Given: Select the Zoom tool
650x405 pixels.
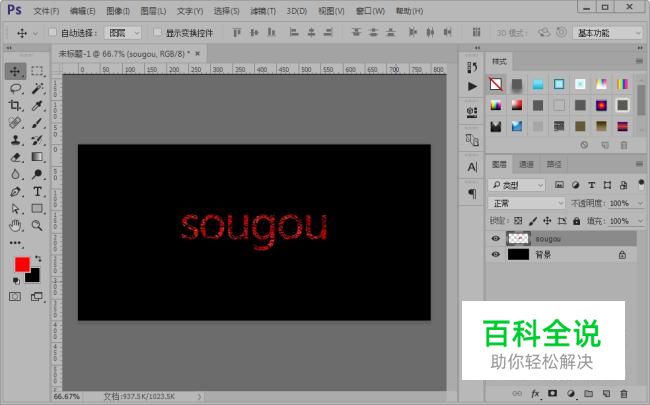Looking at the screenshot, I should point(37,226).
